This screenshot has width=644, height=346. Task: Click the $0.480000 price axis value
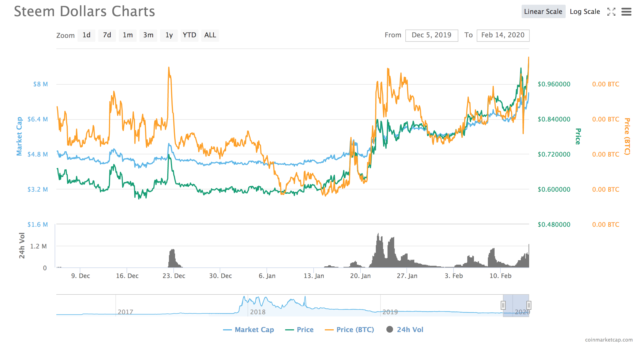pyautogui.click(x=554, y=225)
